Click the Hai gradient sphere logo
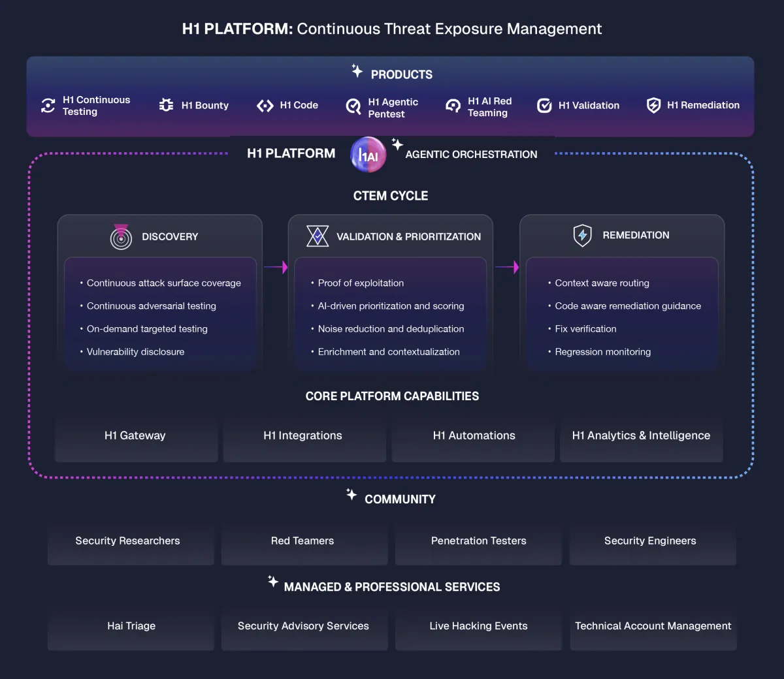Screen dimensions: 784x679 pos(368,155)
